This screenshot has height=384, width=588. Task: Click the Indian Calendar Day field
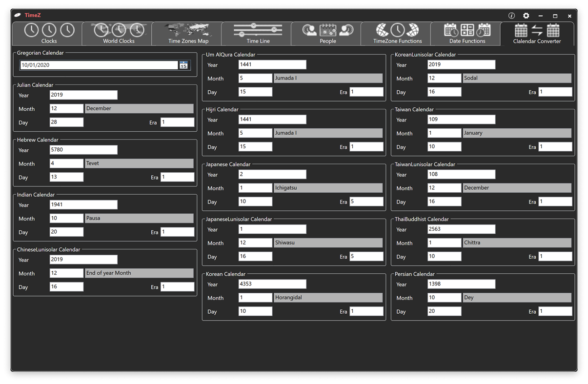[66, 232]
